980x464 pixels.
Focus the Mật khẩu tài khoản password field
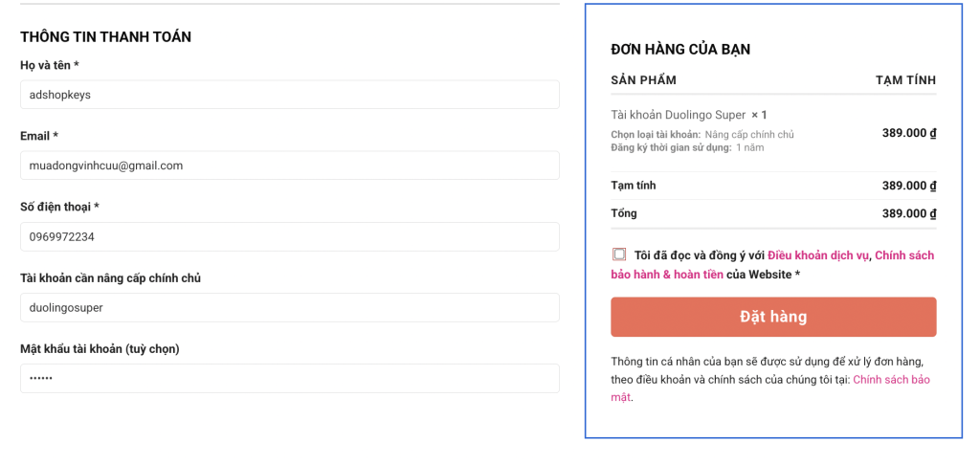[289, 378]
